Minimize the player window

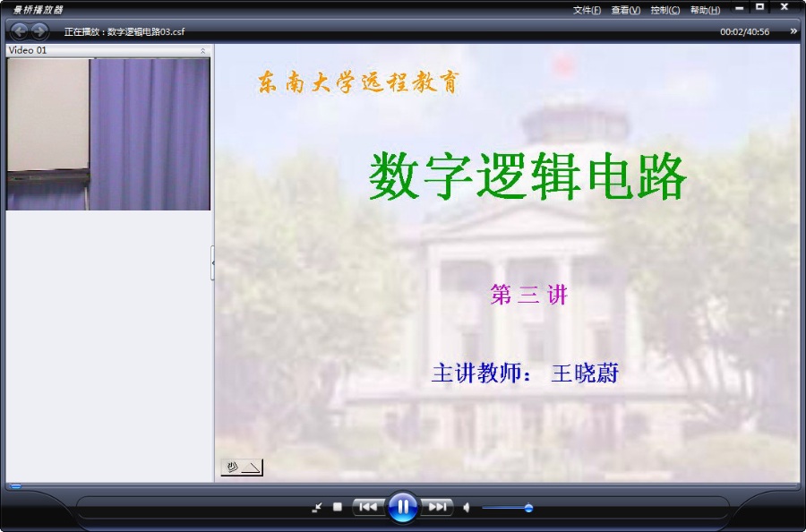739,8
